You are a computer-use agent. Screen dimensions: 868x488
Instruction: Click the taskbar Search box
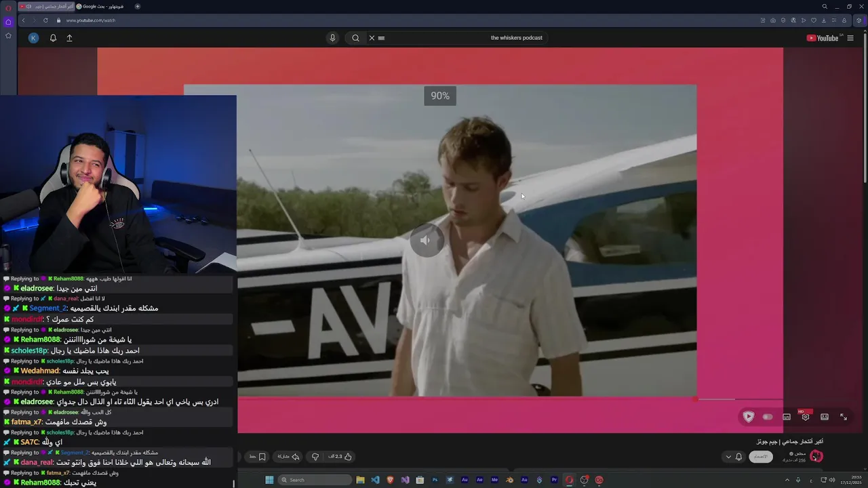click(315, 480)
